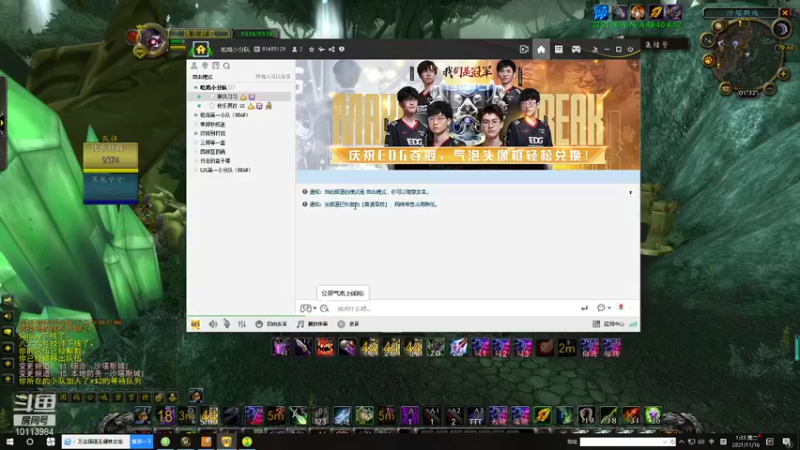Click the record button in bottom bar
This screenshot has height=450, width=800.
pos(348,324)
